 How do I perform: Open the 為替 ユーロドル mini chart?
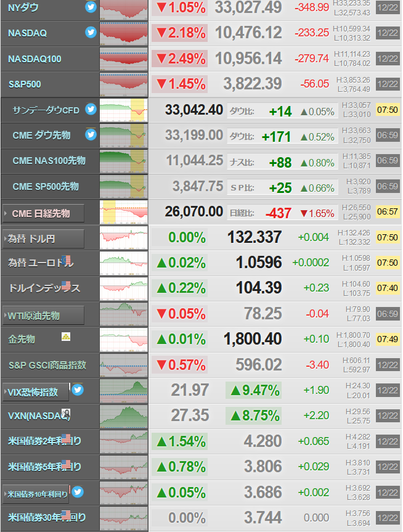click(x=124, y=263)
